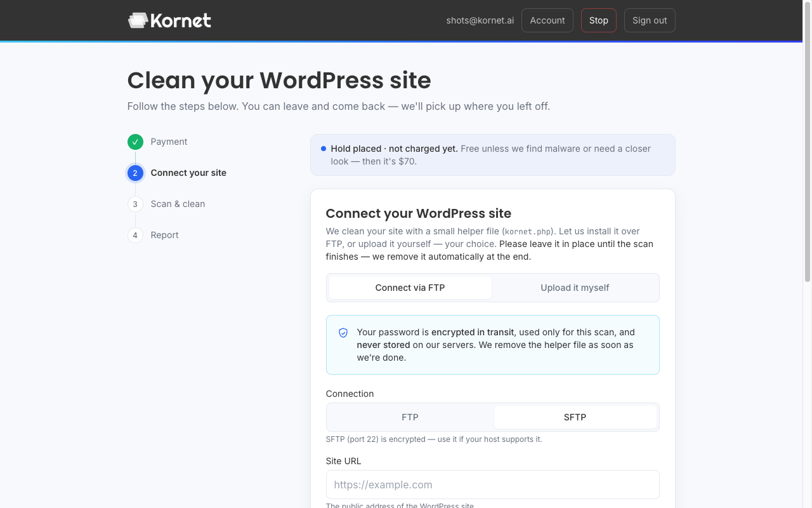Click the shield icon in the encryption notice

point(343,333)
